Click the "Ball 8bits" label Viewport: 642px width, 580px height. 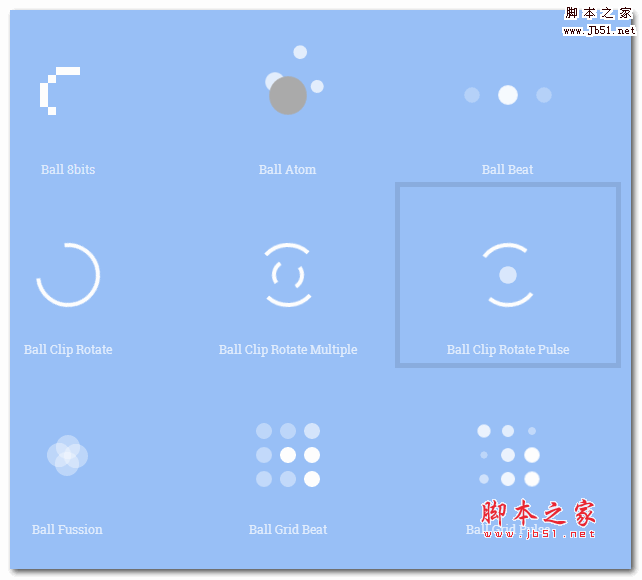68,169
